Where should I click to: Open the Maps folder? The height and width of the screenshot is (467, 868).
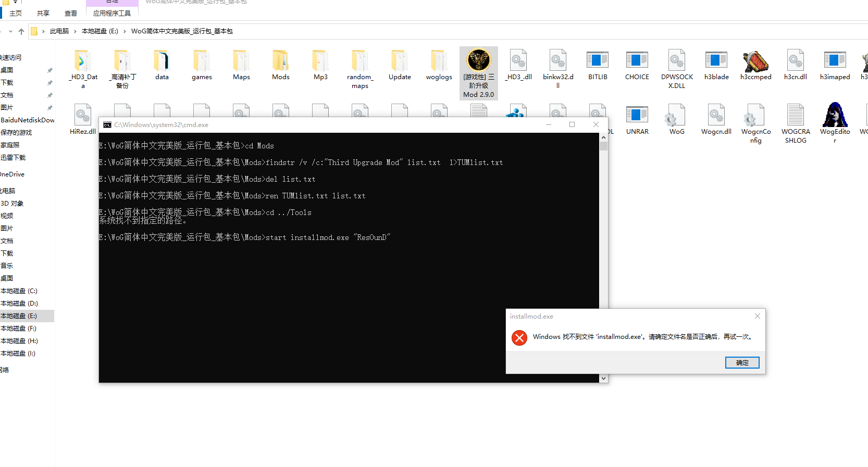tap(241, 65)
